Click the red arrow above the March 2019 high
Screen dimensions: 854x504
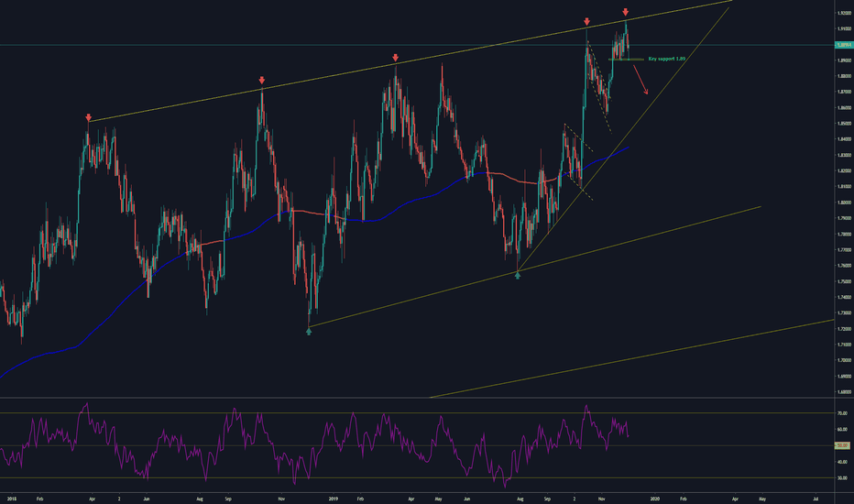click(x=395, y=57)
